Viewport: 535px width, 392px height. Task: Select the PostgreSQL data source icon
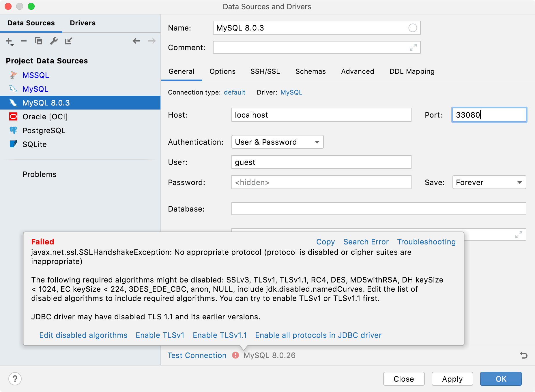pos(14,130)
